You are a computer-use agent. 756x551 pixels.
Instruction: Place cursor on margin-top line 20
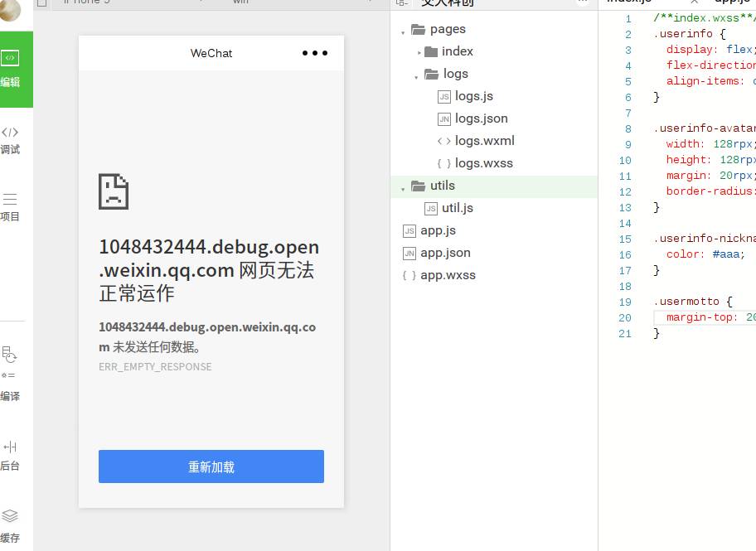pos(710,317)
